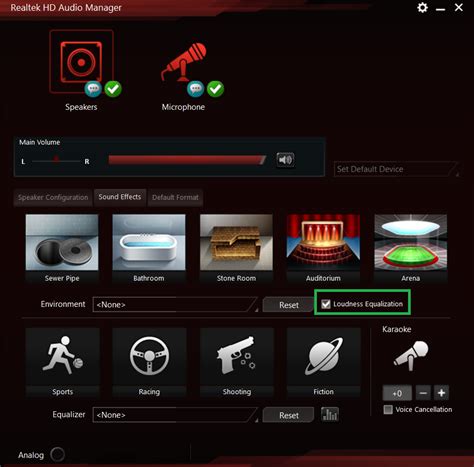Image resolution: width=474 pixels, height=467 pixels.
Task: Click the Karaoke microphone icon
Action: tap(411, 356)
